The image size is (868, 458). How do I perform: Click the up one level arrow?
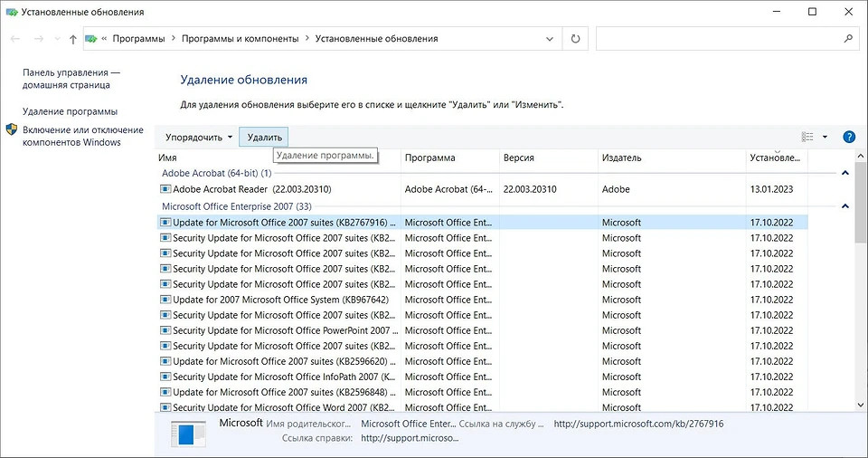pyautogui.click(x=72, y=40)
